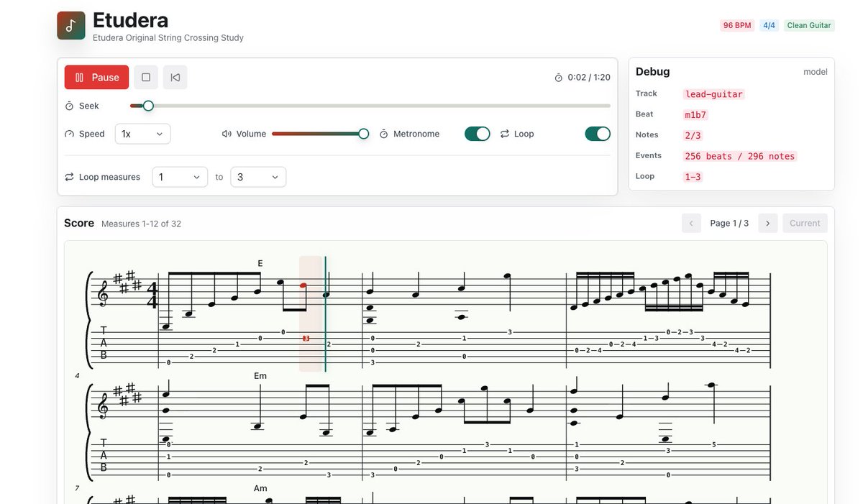Image resolution: width=863 pixels, height=504 pixels.
Task: Click the timer icon beside 0:02 / 1:20
Action: 559,78
